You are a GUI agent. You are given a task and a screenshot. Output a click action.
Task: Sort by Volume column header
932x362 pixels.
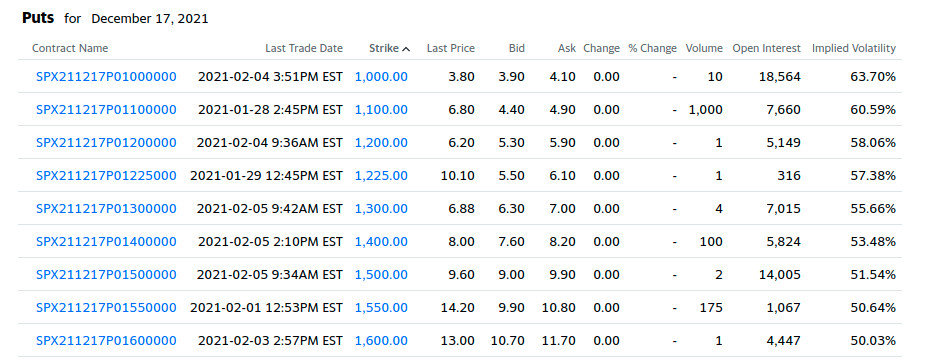pos(704,49)
